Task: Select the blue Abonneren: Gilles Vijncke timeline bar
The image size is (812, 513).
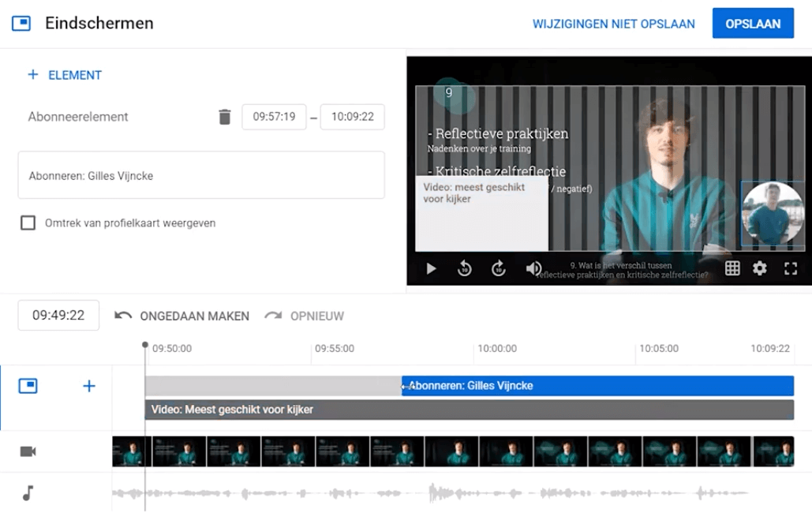Action: [597, 385]
